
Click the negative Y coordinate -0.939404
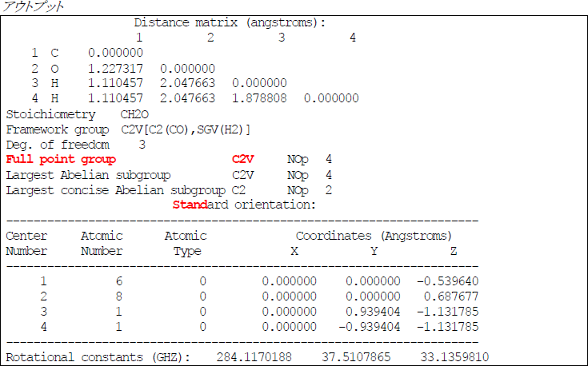tap(370, 327)
